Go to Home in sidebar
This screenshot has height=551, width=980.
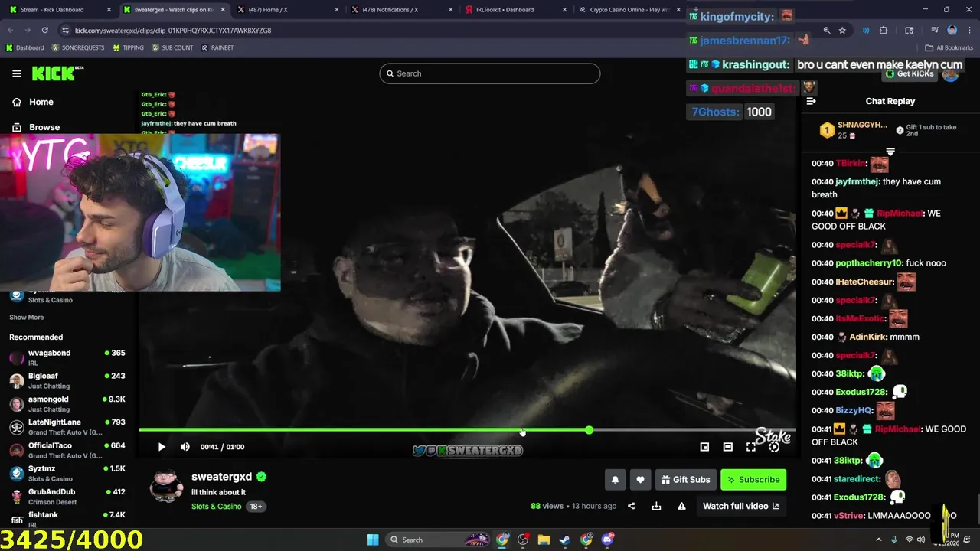coord(33,102)
